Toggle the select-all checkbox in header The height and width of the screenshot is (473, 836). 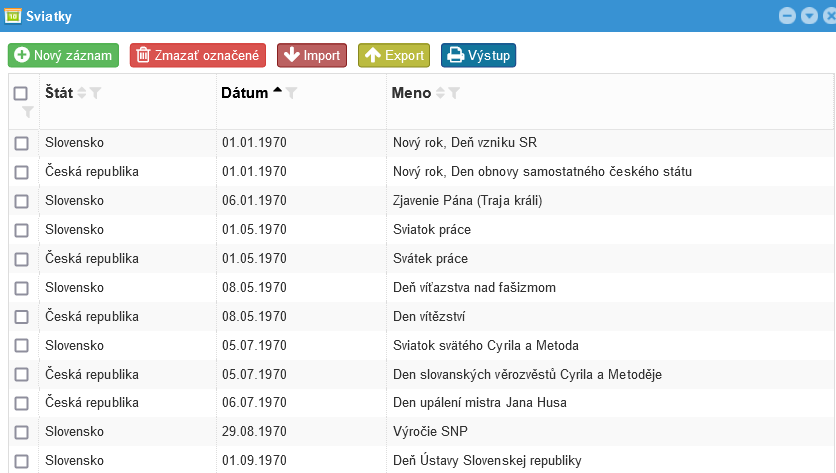pos(21,93)
